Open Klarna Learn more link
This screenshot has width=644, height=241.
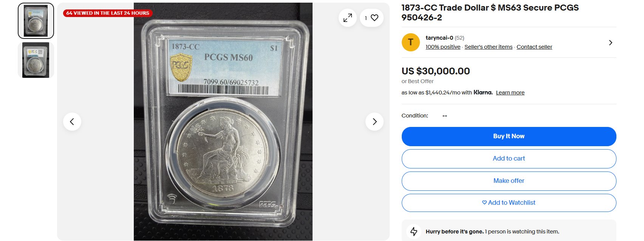coord(510,93)
